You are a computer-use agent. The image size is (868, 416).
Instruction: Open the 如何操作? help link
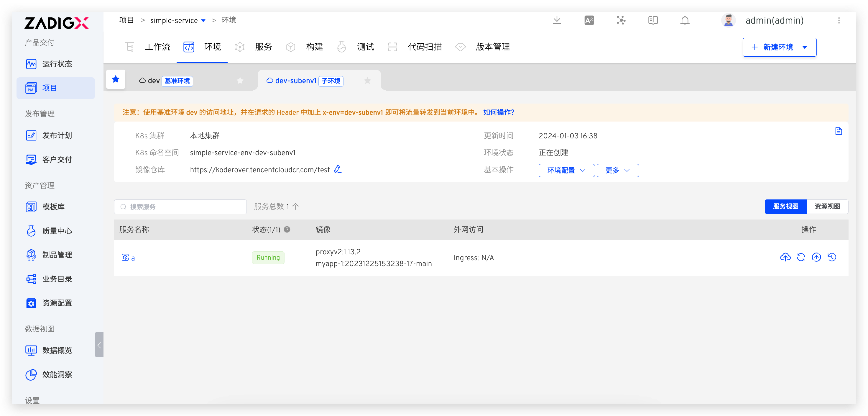[x=498, y=112]
